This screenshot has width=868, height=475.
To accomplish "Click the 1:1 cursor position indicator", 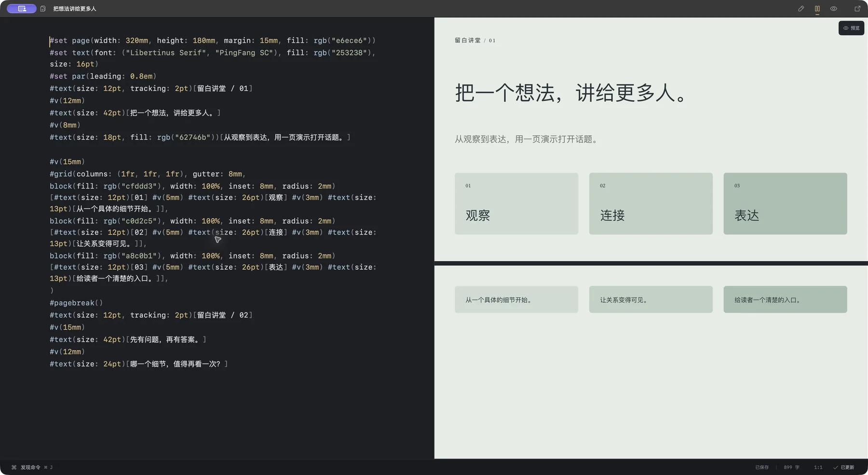I will [x=818, y=467].
